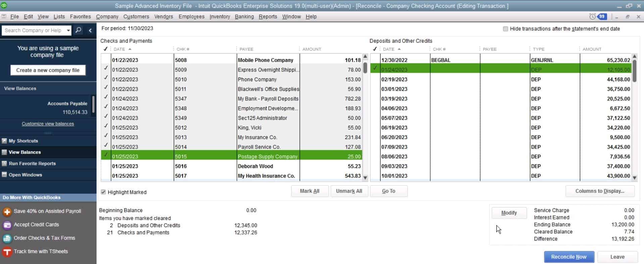
Task: Click the Checks and Payments vertical scrollbar
Action: (x=365, y=117)
